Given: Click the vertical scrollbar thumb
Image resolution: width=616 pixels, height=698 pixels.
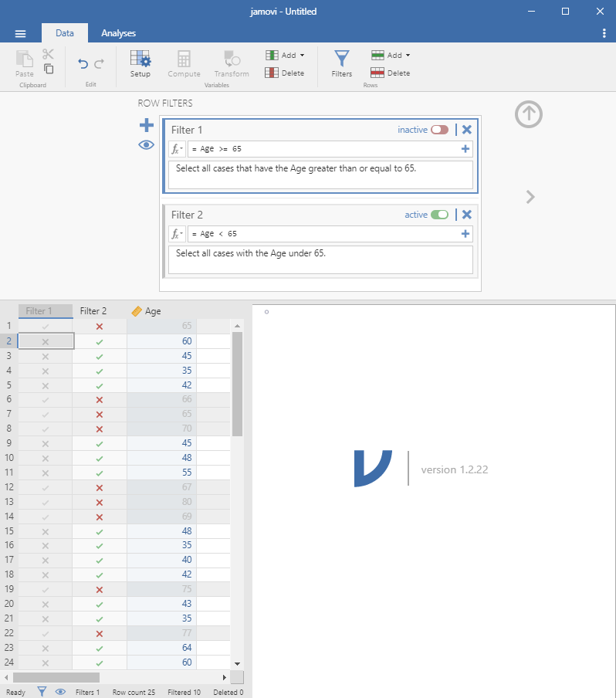Looking at the screenshot, I should [x=237, y=385].
